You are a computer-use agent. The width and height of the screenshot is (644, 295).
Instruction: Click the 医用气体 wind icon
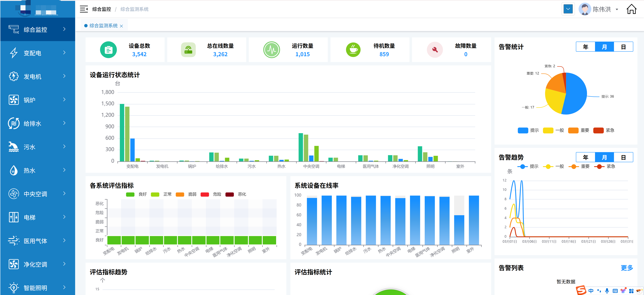click(x=14, y=241)
